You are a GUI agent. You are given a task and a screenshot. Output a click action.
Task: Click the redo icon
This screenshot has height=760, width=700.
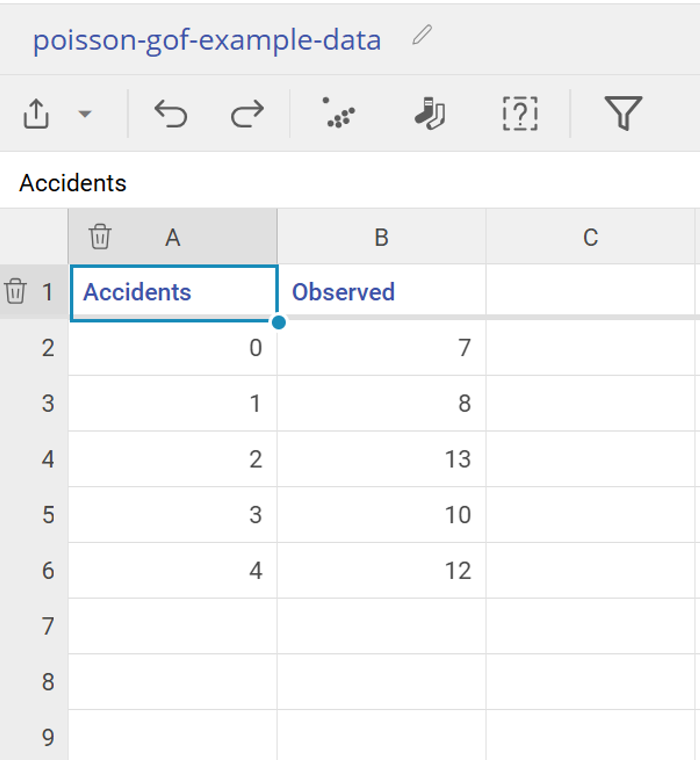coord(246,114)
